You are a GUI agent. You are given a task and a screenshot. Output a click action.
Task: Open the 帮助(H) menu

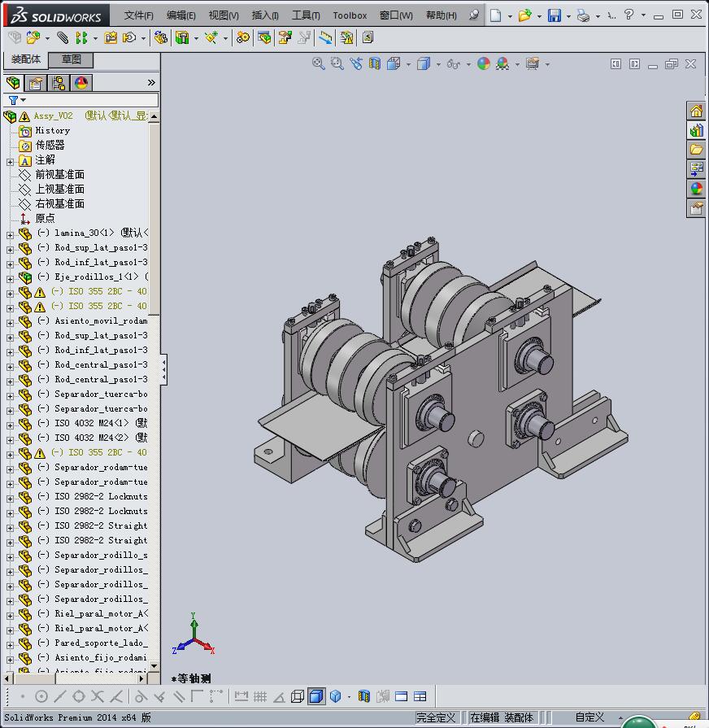click(441, 15)
